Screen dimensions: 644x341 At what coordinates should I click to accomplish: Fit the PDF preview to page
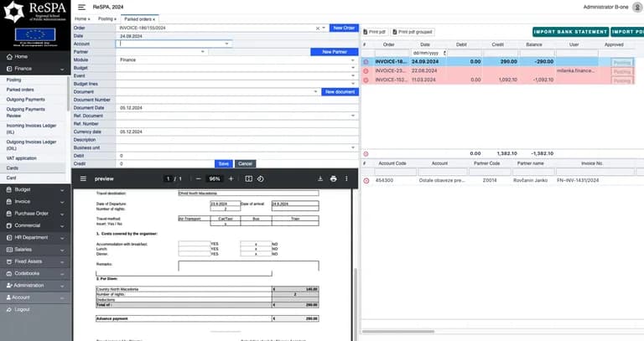pyautogui.click(x=248, y=179)
